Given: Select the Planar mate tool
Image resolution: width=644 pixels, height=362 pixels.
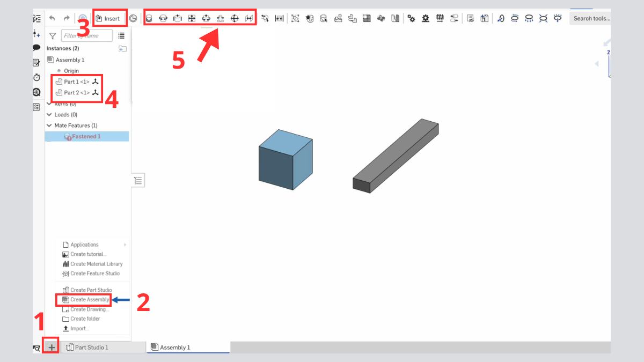Looking at the screenshot, I should click(x=192, y=18).
